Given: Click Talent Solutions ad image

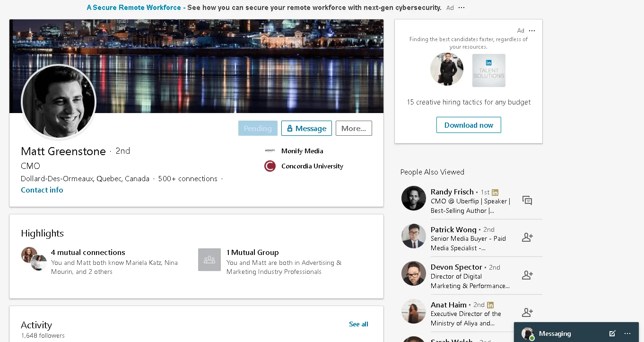Looking at the screenshot, I should pos(489,70).
